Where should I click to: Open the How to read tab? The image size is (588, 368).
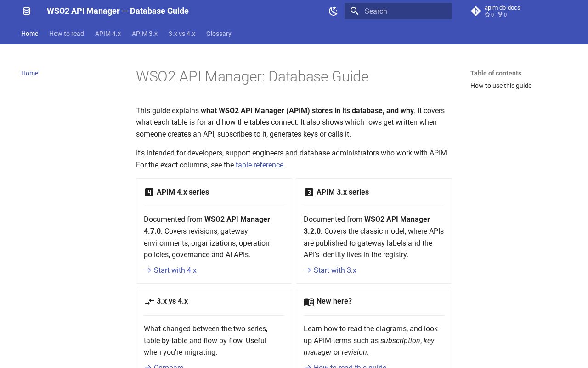tap(67, 34)
